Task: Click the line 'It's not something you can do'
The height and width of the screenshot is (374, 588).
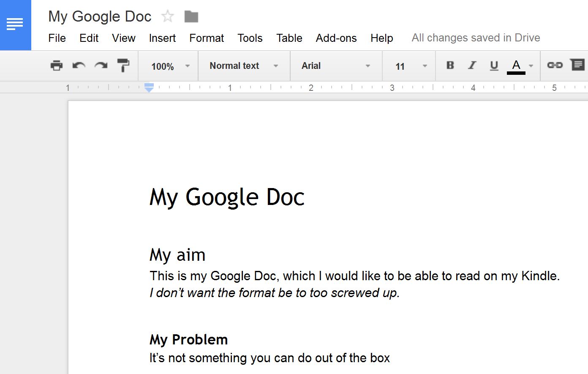Action: tap(269, 358)
